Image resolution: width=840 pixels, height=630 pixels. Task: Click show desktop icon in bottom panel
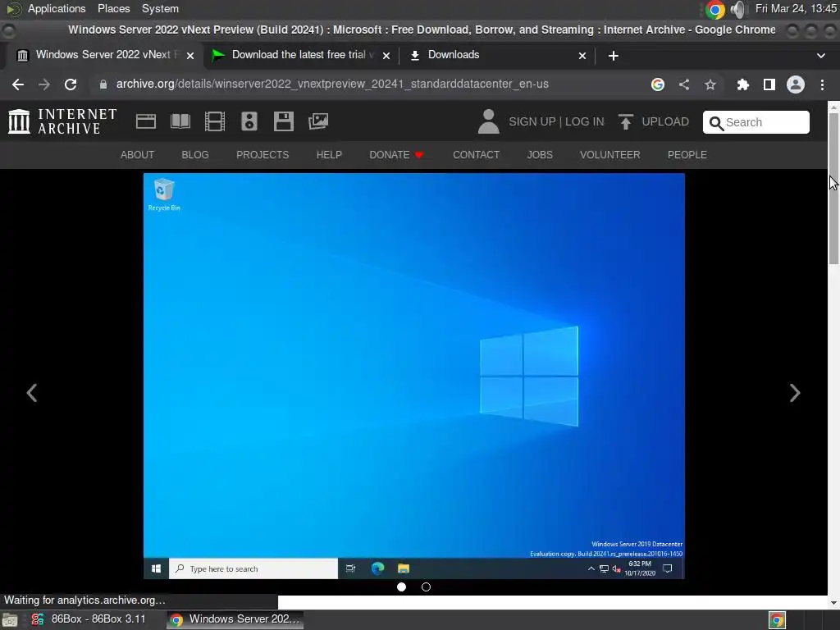(10, 620)
